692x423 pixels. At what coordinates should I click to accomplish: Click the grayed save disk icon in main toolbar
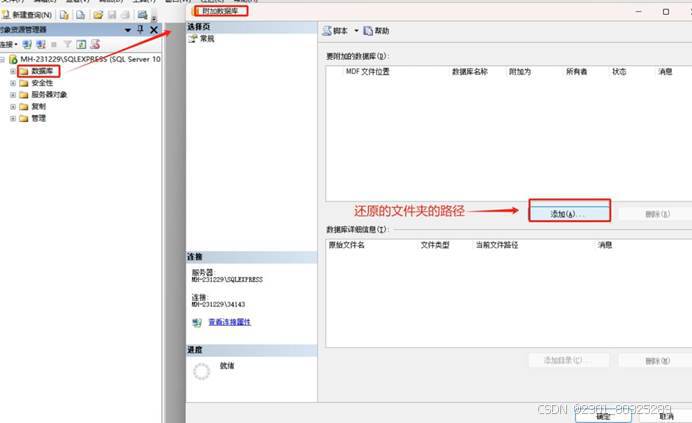coord(112,15)
